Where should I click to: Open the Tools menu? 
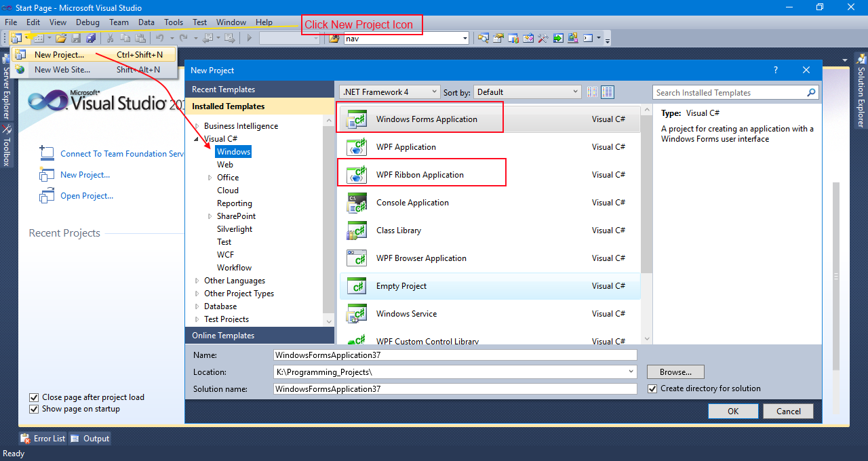coord(174,22)
